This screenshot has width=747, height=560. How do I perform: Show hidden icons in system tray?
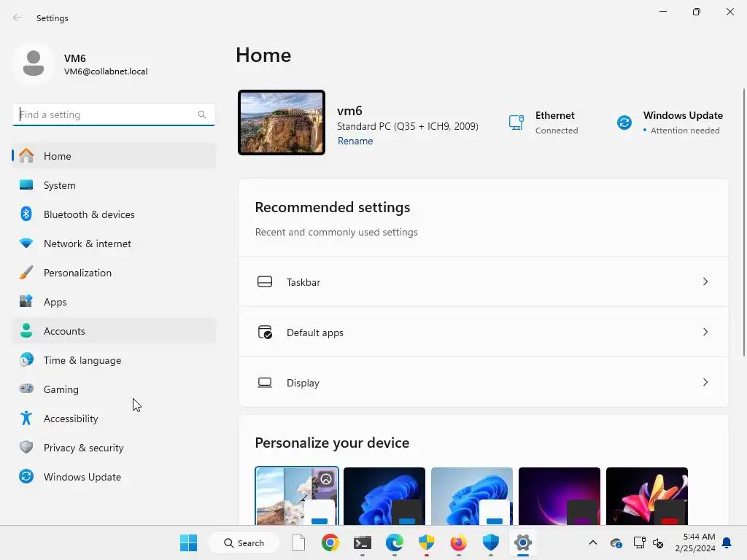(x=593, y=542)
